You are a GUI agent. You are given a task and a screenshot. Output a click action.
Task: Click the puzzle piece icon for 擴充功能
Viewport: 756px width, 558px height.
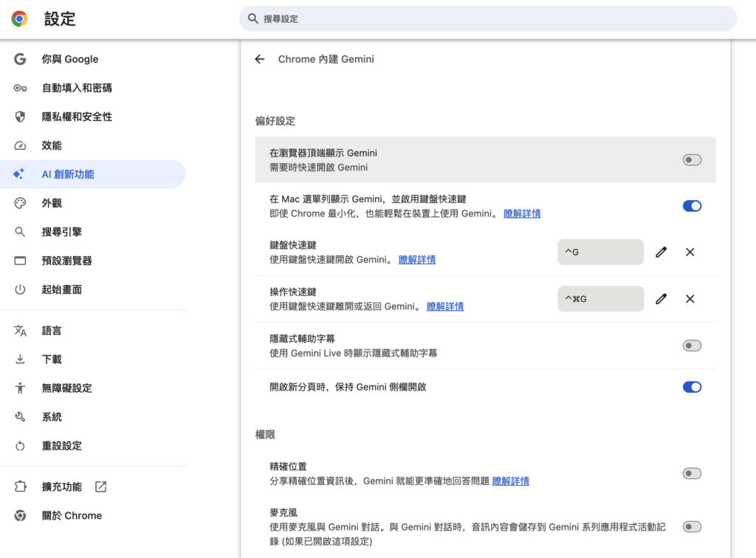coord(20,486)
